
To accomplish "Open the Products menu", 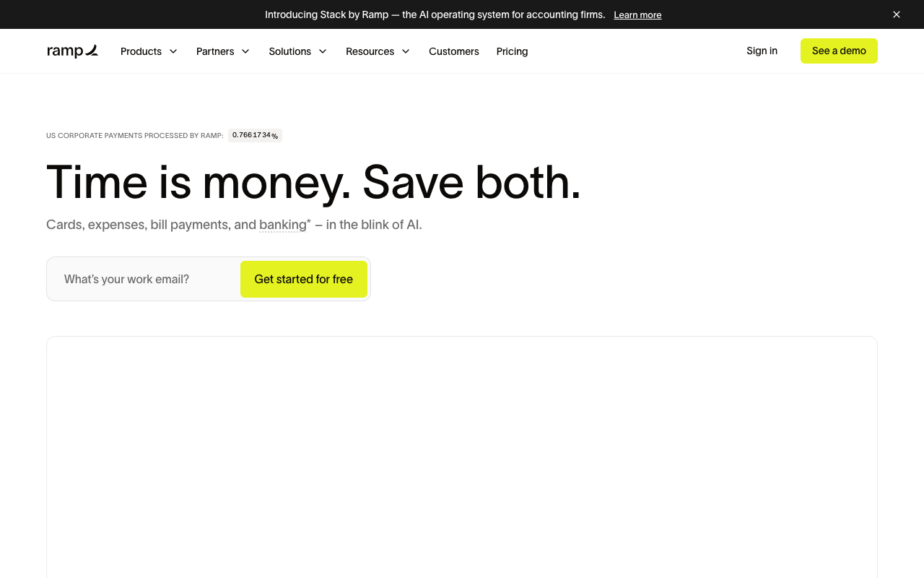I will (x=141, y=51).
